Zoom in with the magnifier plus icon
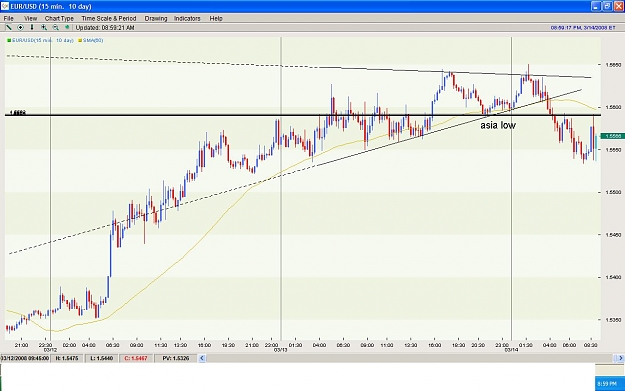 click(44, 28)
